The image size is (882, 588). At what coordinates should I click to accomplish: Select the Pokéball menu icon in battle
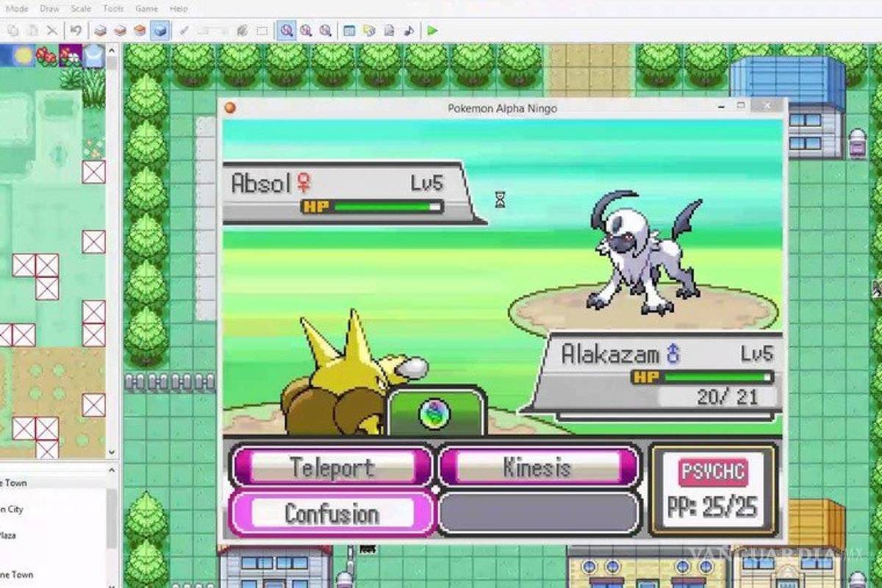(x=435, y=415)
